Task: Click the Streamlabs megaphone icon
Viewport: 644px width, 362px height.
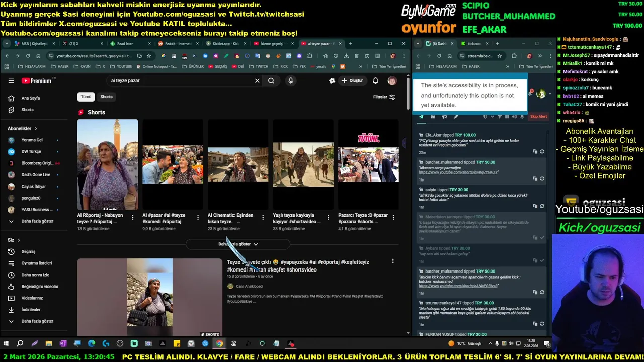Action: point(444,117)
